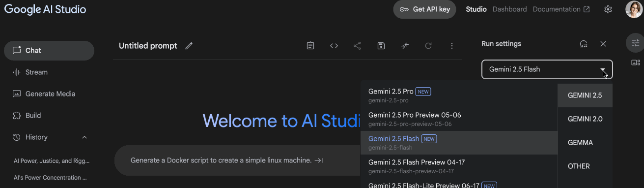The width and height of the screenshot is (644, 188).
Task: Close the Run settings panel
Action: tap(603, 44)
